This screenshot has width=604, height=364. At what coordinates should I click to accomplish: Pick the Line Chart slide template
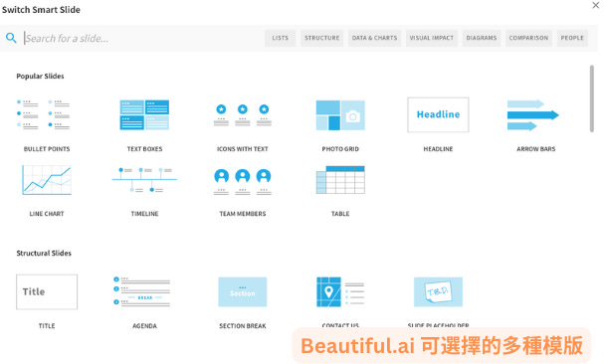click(47, 180)
